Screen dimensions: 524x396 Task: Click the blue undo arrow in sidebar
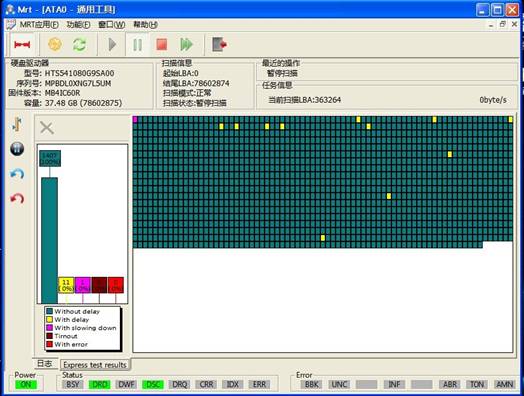(17, 174)
